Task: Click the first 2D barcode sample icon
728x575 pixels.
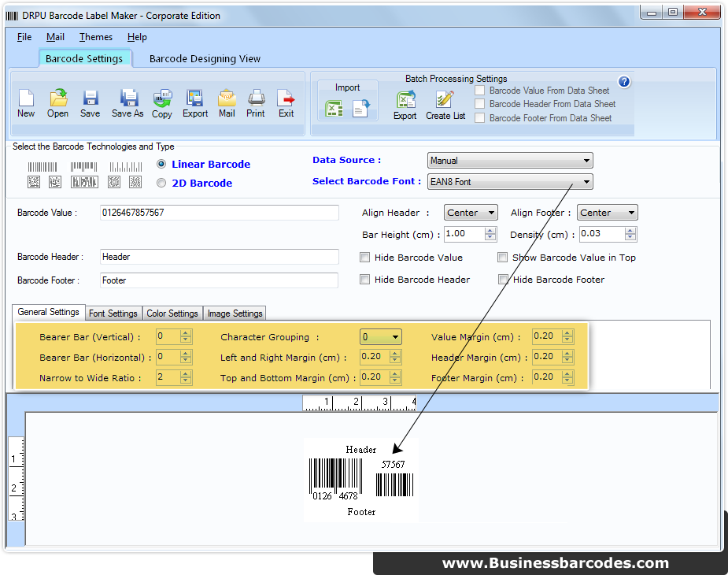Action: tap(34, 182)
